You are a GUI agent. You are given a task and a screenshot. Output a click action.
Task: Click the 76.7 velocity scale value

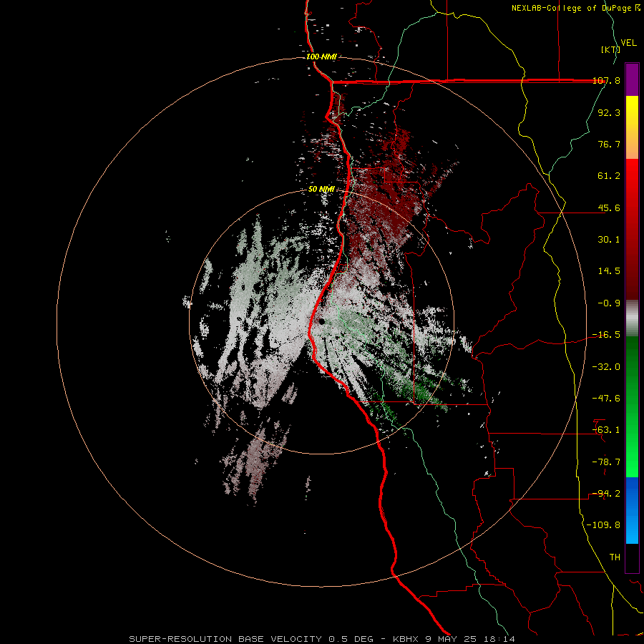(609, 144)
